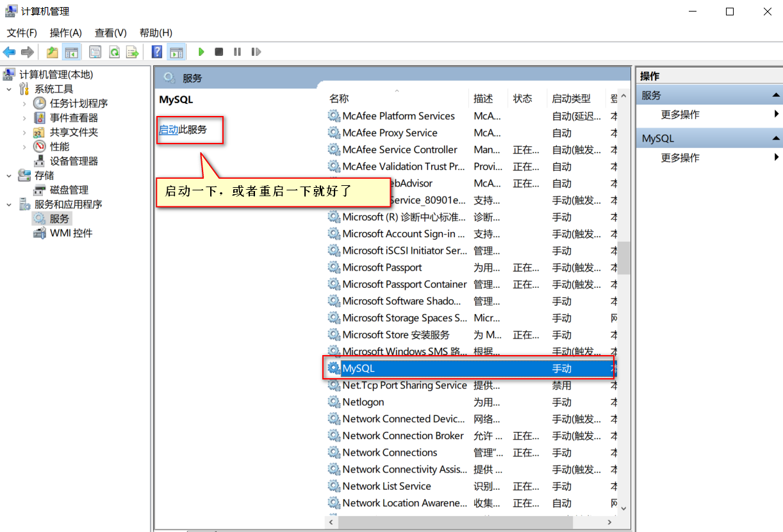Sort by the 启动类型 column header

(x=577, y=99)
